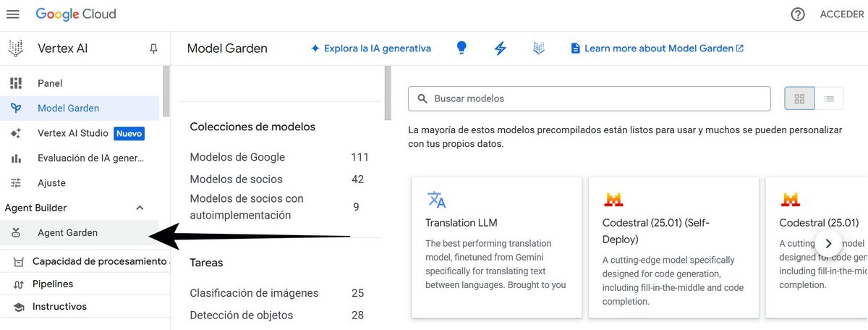Click the Pipelines icon
868x330 pixels.
click(19, 284)
